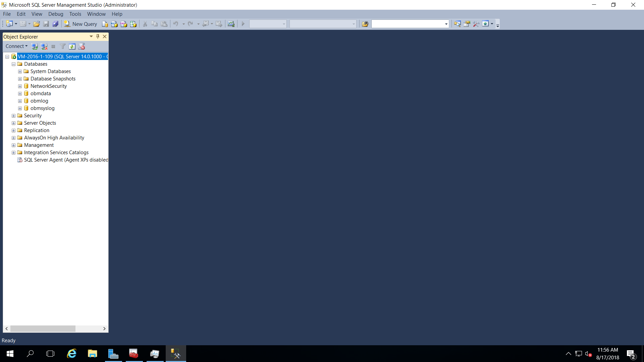Click the Paste icon in the toolbar
The image size is (644, 362).
[164, 24]
